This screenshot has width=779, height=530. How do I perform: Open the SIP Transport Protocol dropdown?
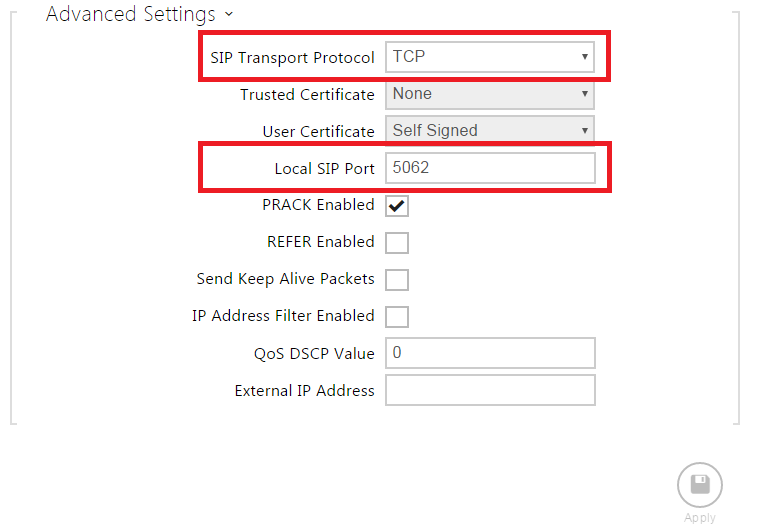(x=489, y=57)
